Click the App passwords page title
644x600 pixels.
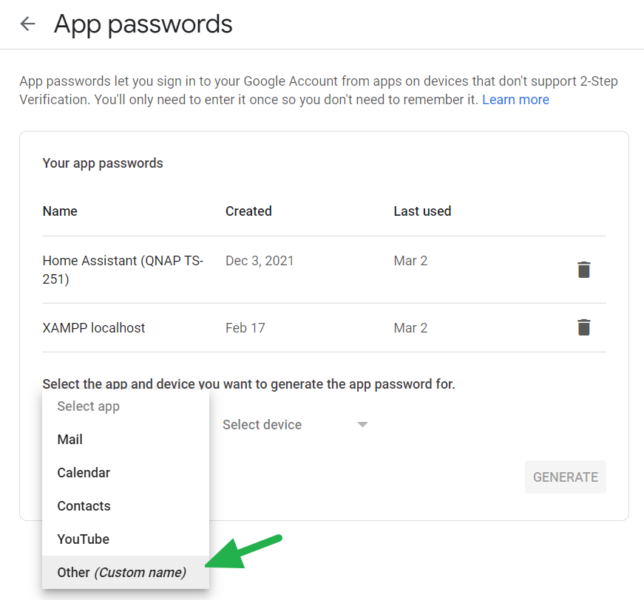143,24
